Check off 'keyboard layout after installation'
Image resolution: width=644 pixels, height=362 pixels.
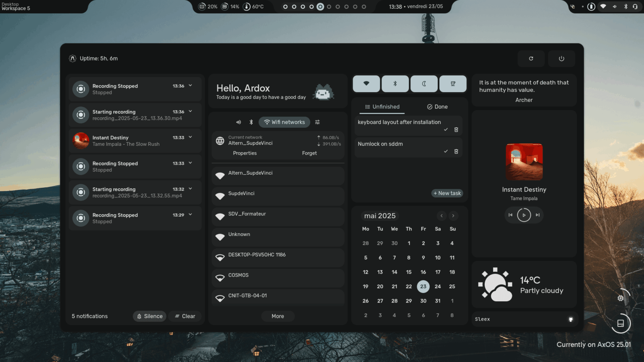(446, 129)
